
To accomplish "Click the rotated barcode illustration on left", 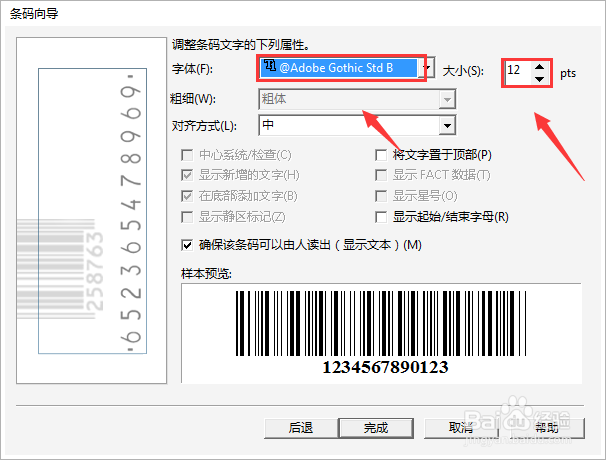I will pyautogui.click(x=92, y=211).
